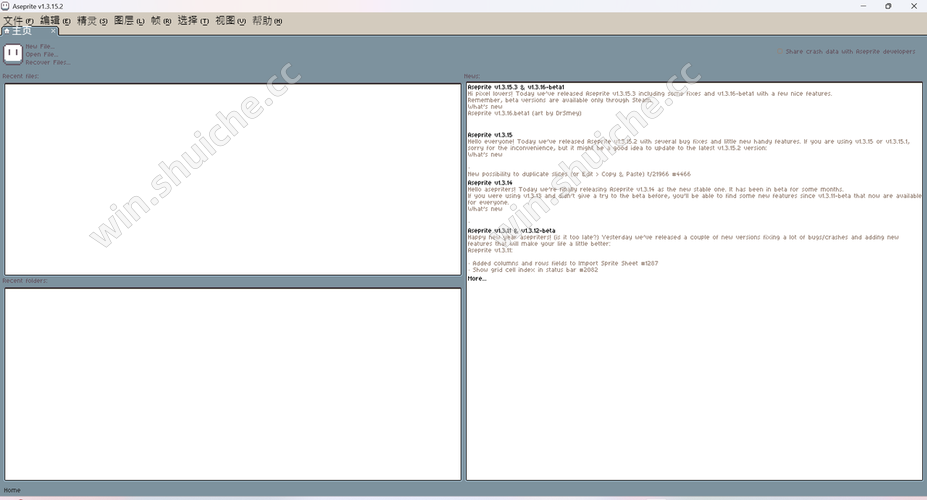Image resolution: width=927 pixels, height=500 pixels.
Task: Click the Open File... link
Action: pos(41,54)
